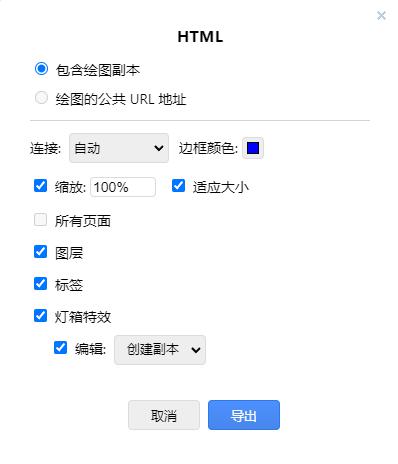Select the 绘图的公共 URL 地址 radio option
398x464 pixels.
[x=41, y=98]
